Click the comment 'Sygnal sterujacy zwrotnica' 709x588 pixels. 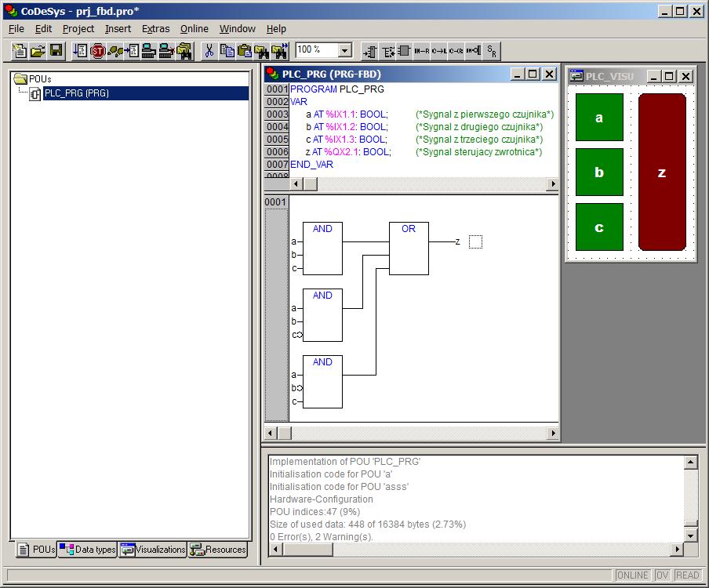479,152
